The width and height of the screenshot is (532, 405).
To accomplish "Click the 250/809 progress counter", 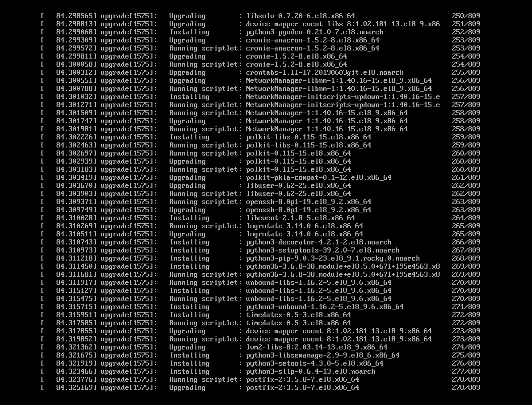I will (x=466, y=16).
